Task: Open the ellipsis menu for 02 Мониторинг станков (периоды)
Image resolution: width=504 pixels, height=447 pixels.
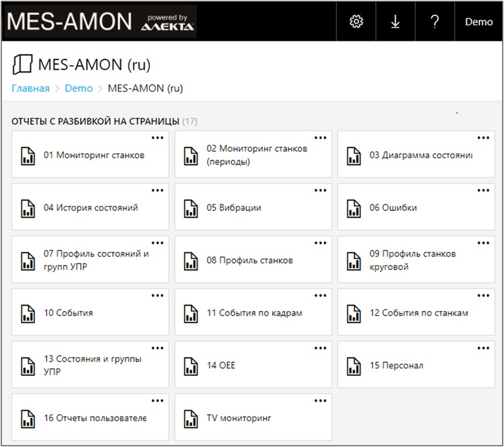Action: 321,138
